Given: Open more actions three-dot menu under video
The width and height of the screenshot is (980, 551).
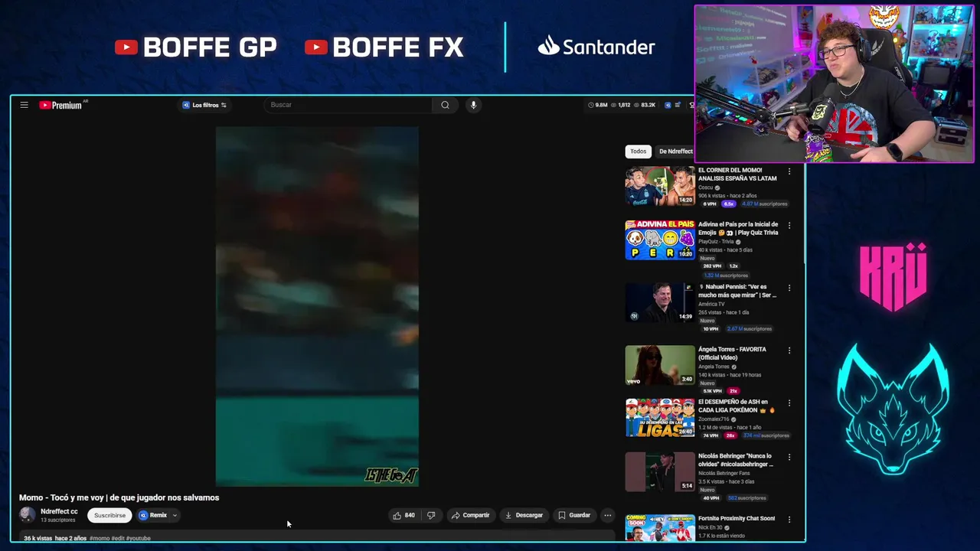Looking at the screenshot, I should (x=607, y=515).
